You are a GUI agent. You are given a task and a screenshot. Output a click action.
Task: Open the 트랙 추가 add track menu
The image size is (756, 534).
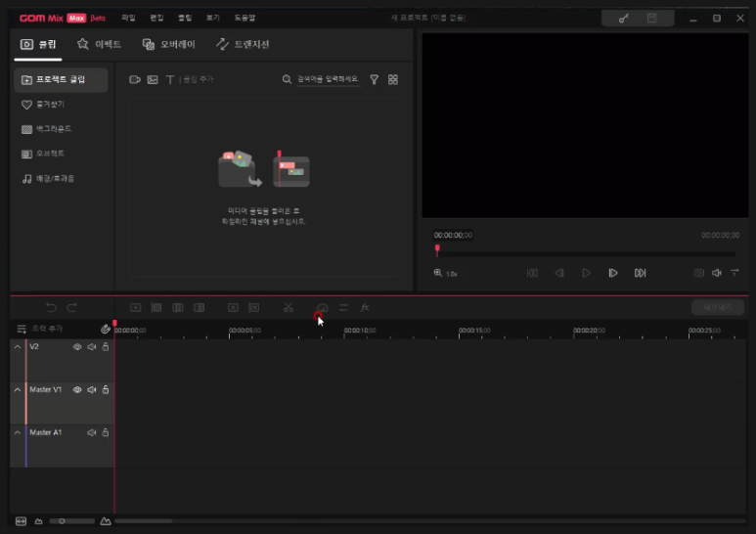(39, 329)
